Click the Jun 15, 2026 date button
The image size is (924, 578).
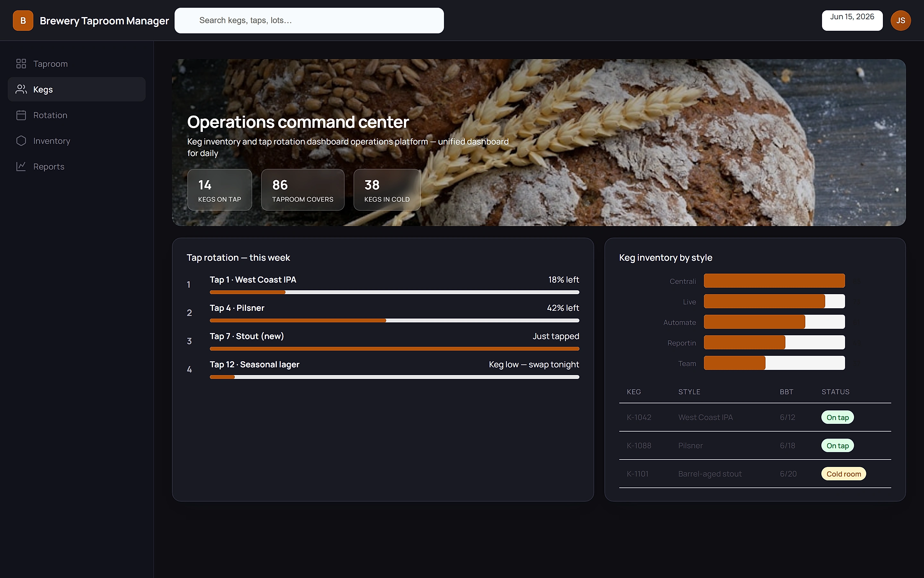pyautogui.click(x=852, y=21)
